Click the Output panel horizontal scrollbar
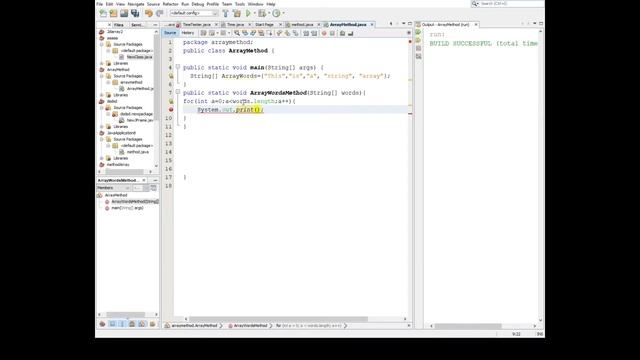Image resolution: width=640 pixels, height=360 pixels. click(x=468, y=326)
